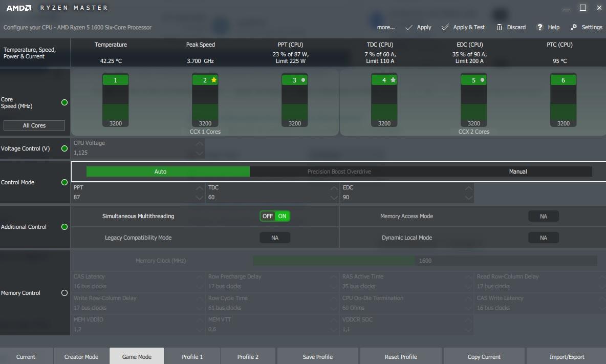This screenshot has height=364, width=606.
Task: Switch to the Game Mode tab
Action: click(137, 357)
